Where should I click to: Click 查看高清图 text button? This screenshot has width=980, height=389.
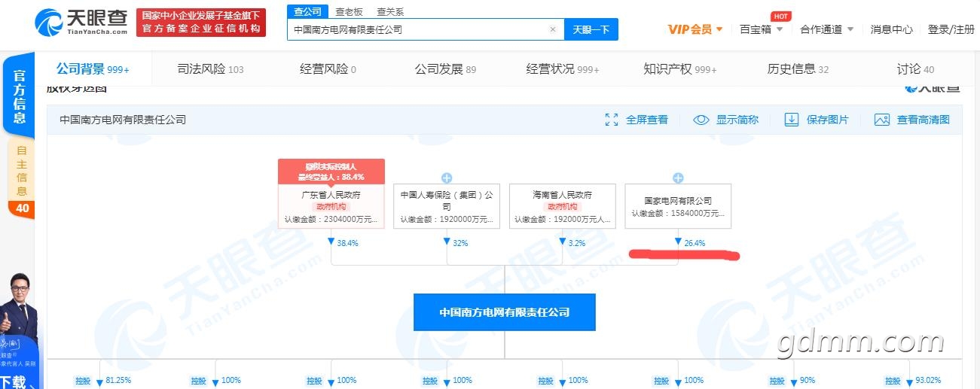coord(924,120)
